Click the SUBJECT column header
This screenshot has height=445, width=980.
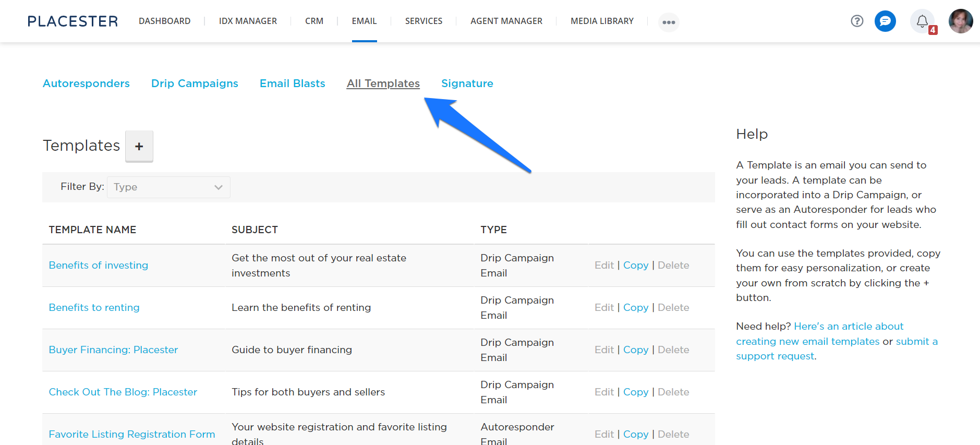(255, 230)
